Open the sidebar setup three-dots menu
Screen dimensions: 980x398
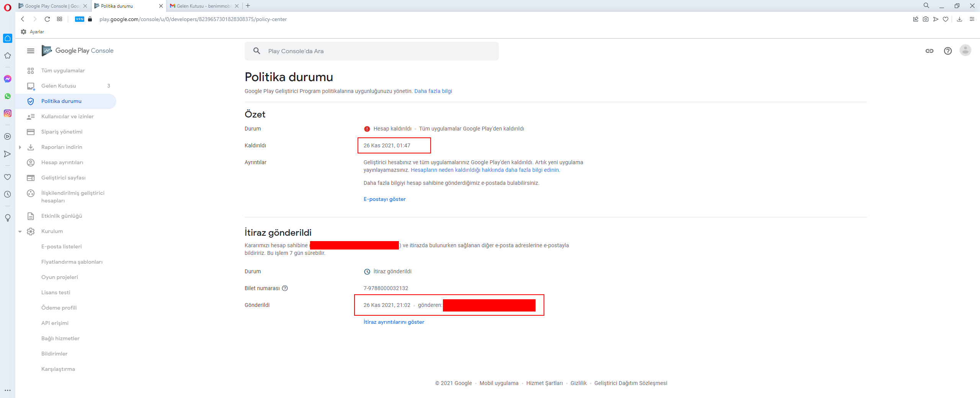pos(8,390)
